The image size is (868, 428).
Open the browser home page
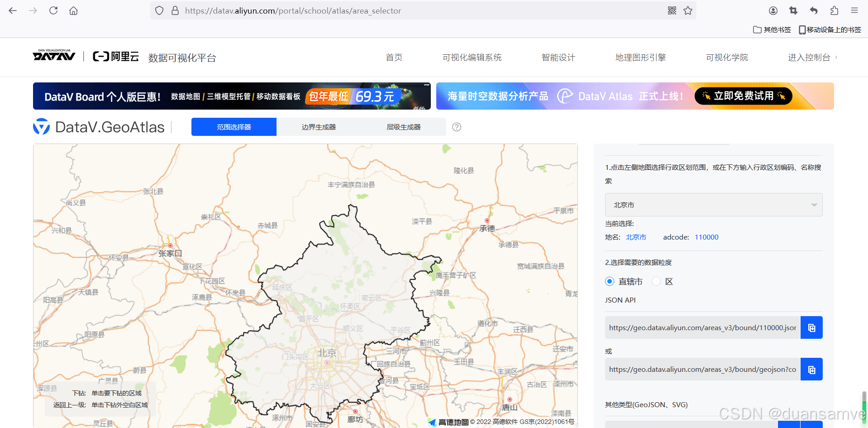pyautogui.click(x=73, y=10)
